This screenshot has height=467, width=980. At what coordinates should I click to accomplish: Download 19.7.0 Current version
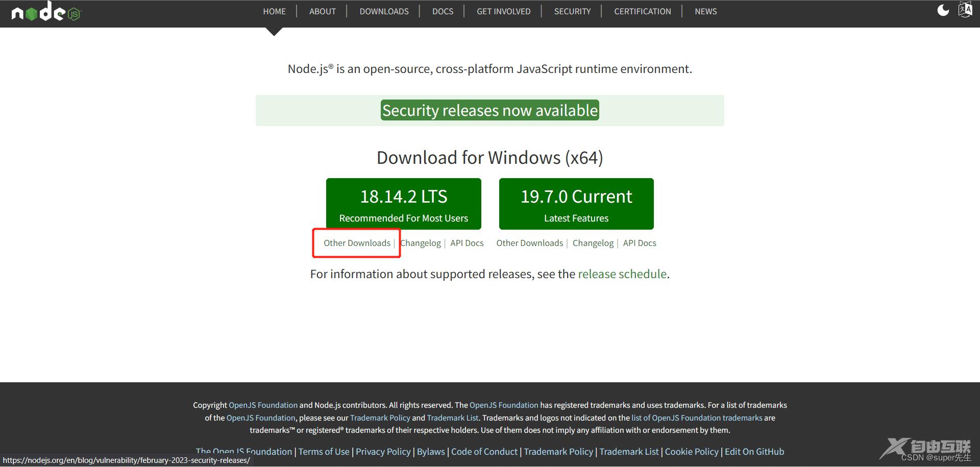pyautogui.click(x=576, y=204)
